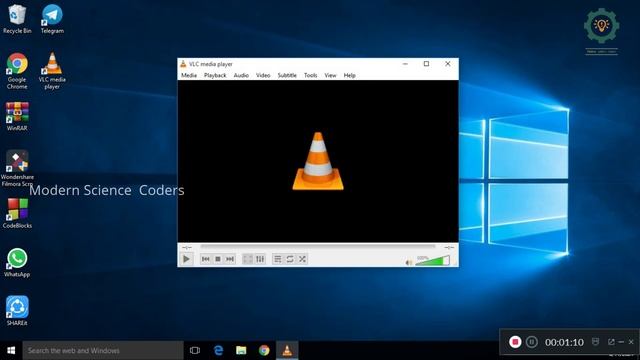Viewport: 640px width, 360px height.
Task: Select the SHAREit desktop shortcut
Action: click(x=17, y=311)
